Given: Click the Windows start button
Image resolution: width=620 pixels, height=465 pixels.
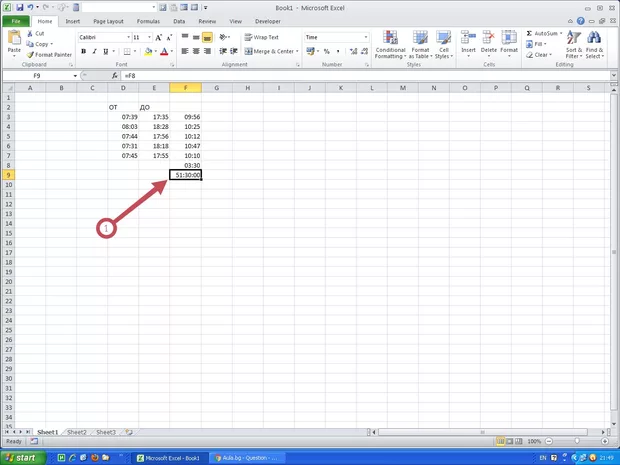Looking at the screenshot, I should [x=22, y=458].
